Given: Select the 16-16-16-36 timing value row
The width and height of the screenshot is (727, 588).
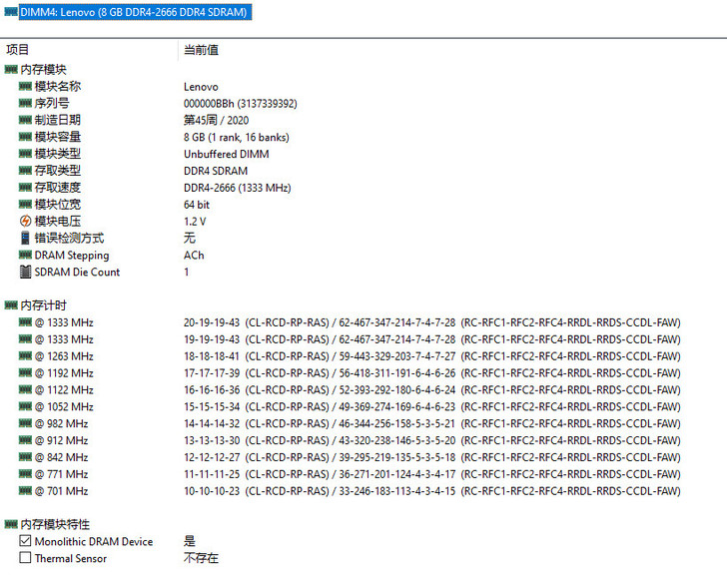Looking at the screenshot, I should pos(432,390).
